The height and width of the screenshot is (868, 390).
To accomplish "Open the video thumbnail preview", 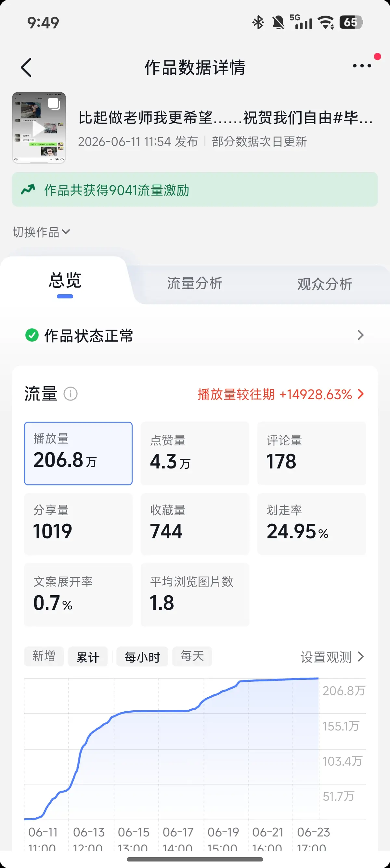I will tap(39, 128).
